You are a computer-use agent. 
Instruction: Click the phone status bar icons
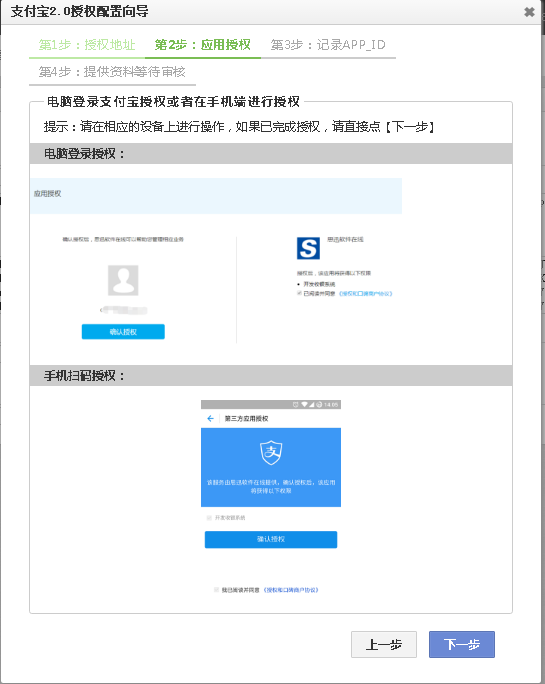click(x=316, y=404)
